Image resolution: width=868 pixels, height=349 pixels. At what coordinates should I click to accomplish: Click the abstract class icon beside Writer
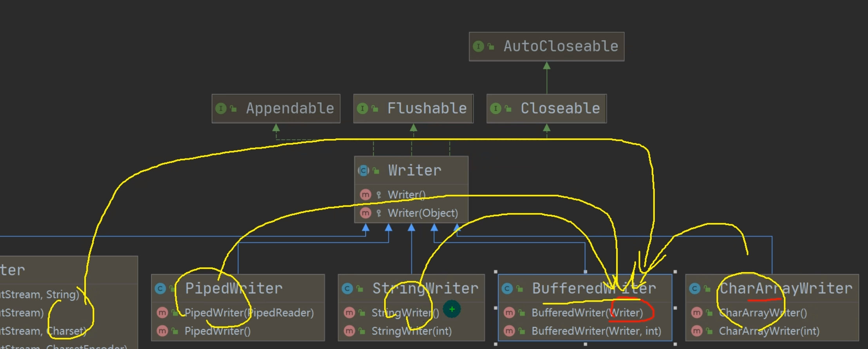pyautogui.click(x=363, y=171)
